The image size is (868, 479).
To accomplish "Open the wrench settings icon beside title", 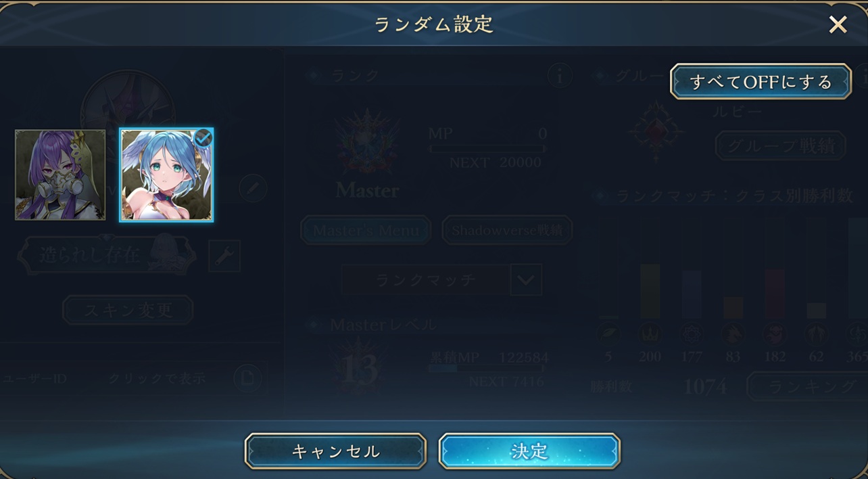I will 224,256.
